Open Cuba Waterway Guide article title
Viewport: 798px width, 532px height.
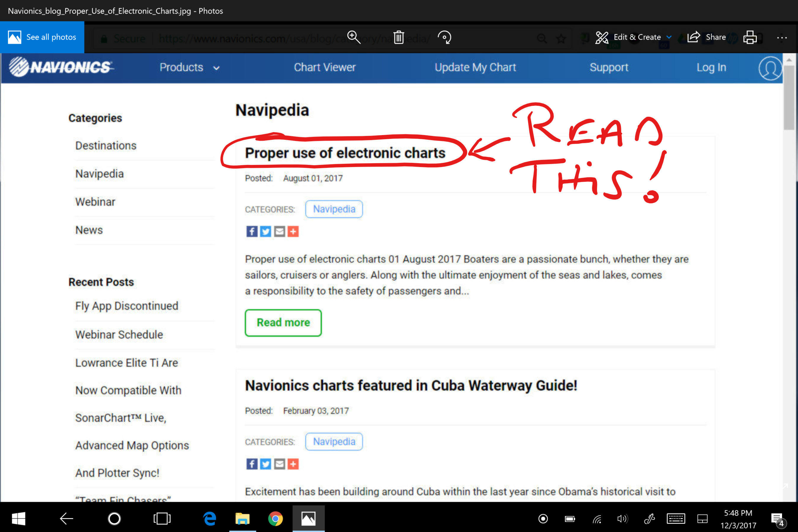tap(411, 385)
